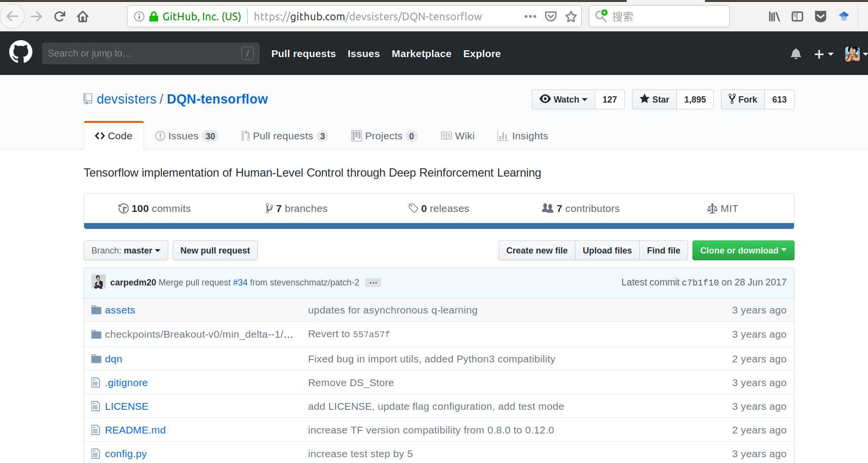Open the LICENSE file

pos(127,406)
